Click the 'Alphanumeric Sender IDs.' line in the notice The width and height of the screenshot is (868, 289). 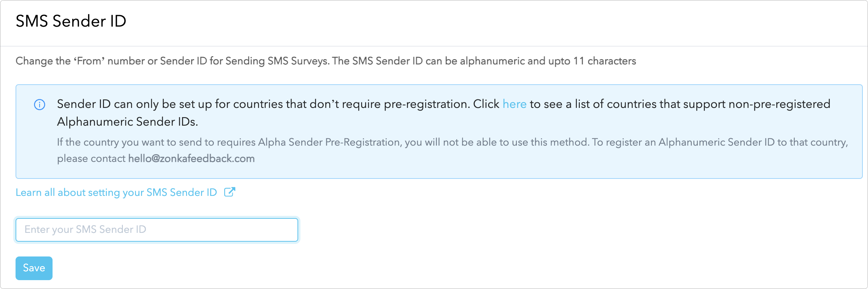click(x=128, y=122)
